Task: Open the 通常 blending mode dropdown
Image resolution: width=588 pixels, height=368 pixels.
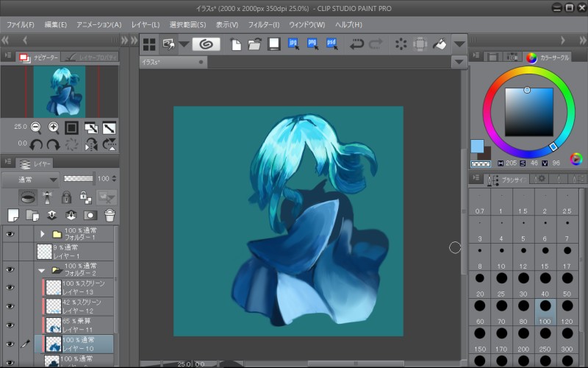Action: point(30,179)
